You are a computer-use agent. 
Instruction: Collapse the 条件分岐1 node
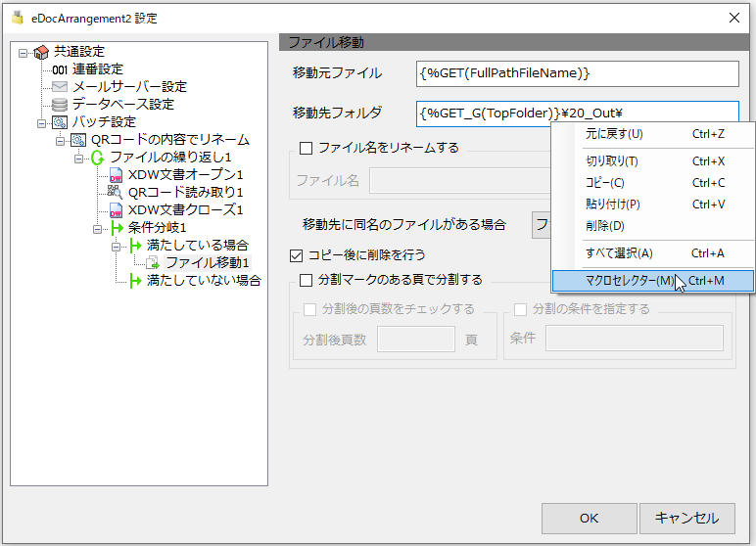(x=97, y=228)
